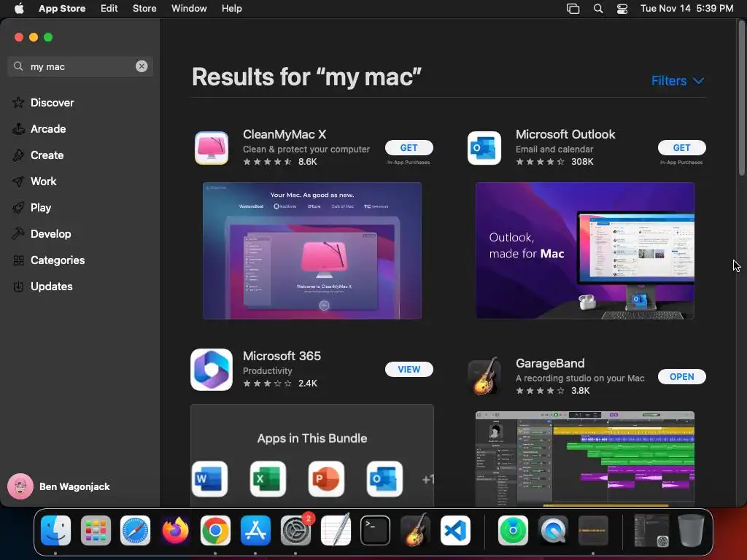747x560 pixels.
Task: Open the Microsoft 365 title link
Action: coord(282,356)
